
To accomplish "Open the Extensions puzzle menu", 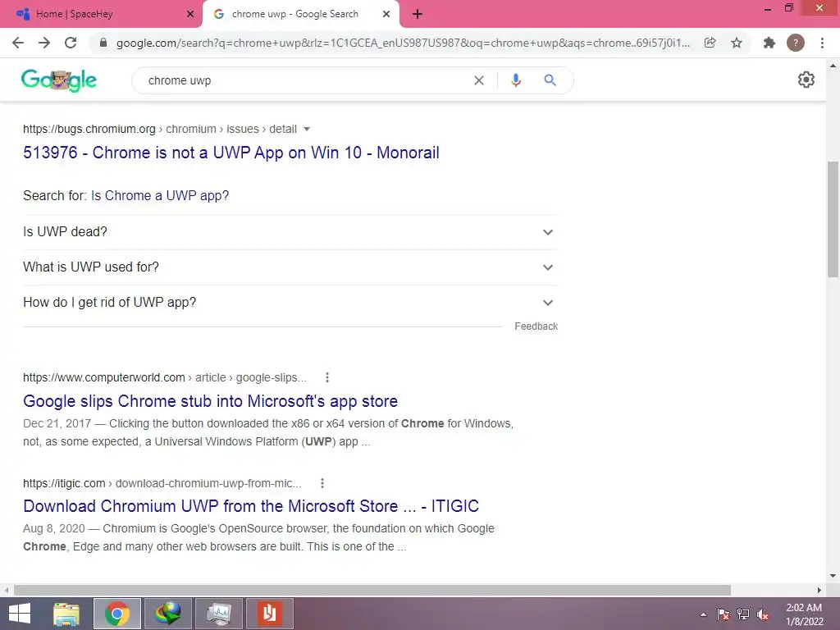I will (x=769, y=43).
